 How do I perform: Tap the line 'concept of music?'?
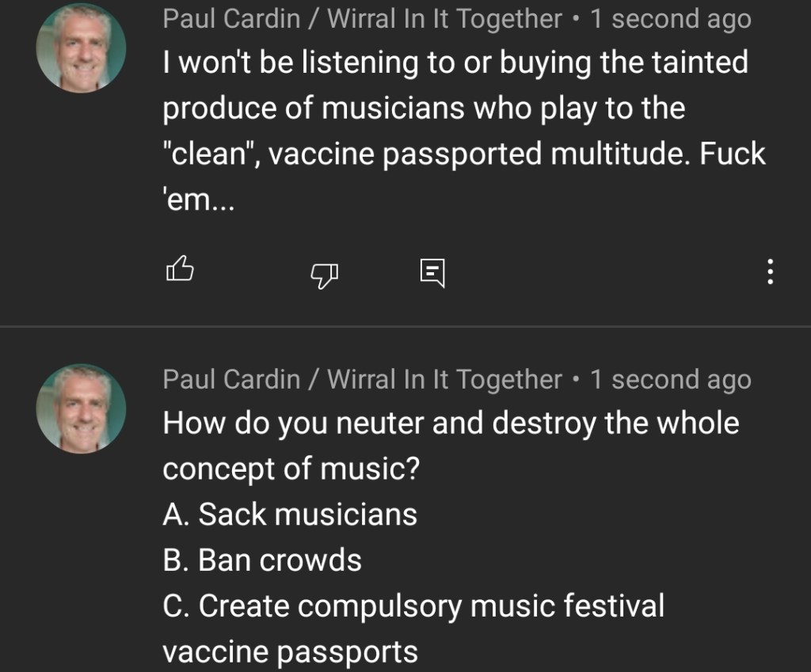291,469
